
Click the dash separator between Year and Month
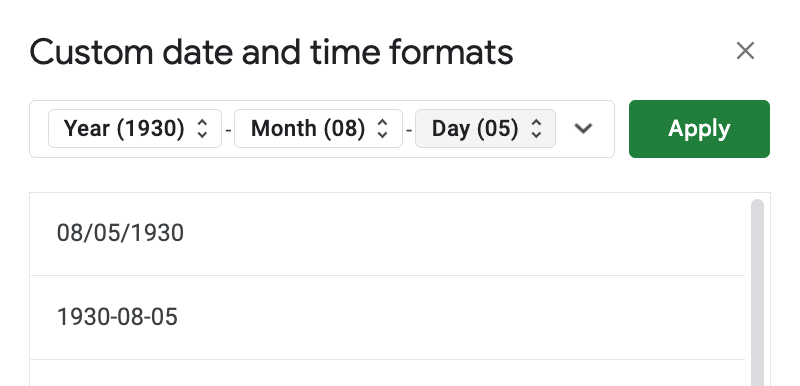coord(228,130)
